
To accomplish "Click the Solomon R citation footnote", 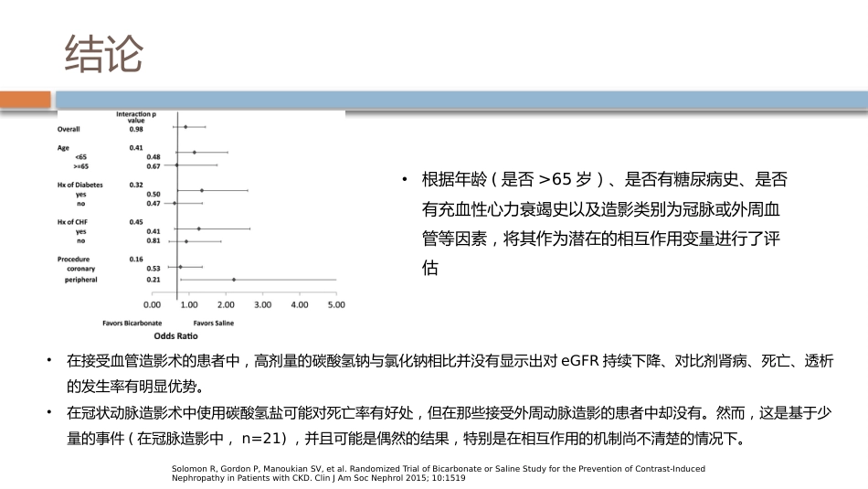I will tap(439, 473).
